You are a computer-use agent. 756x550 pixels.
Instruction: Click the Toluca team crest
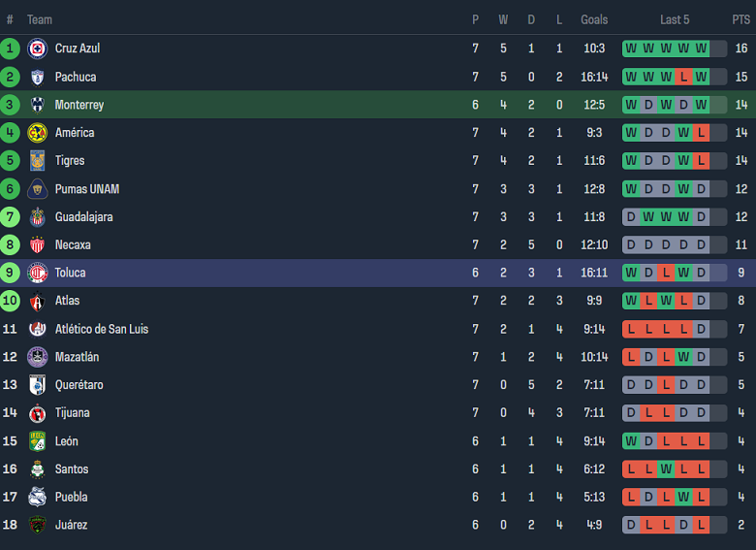point(38,273)
